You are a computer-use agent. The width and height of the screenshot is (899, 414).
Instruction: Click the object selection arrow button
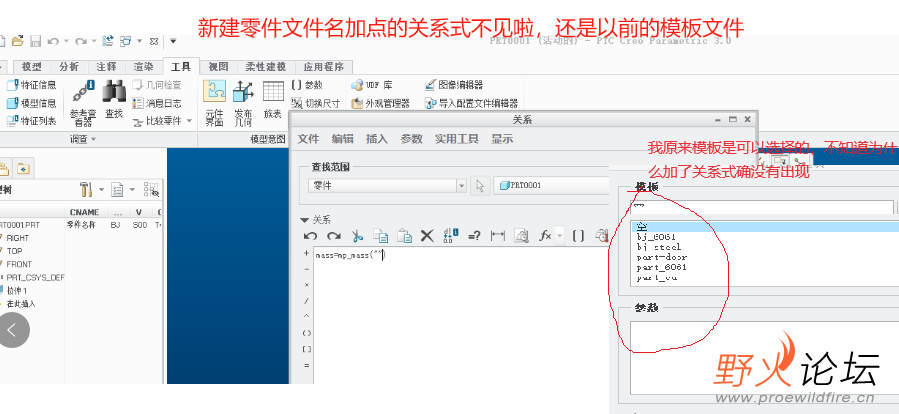(480, 186)
